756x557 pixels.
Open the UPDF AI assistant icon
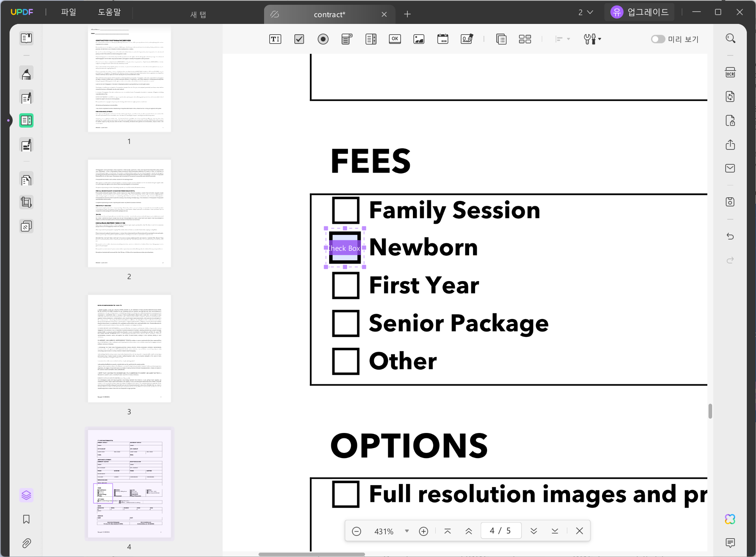click(x=730, y=519)
